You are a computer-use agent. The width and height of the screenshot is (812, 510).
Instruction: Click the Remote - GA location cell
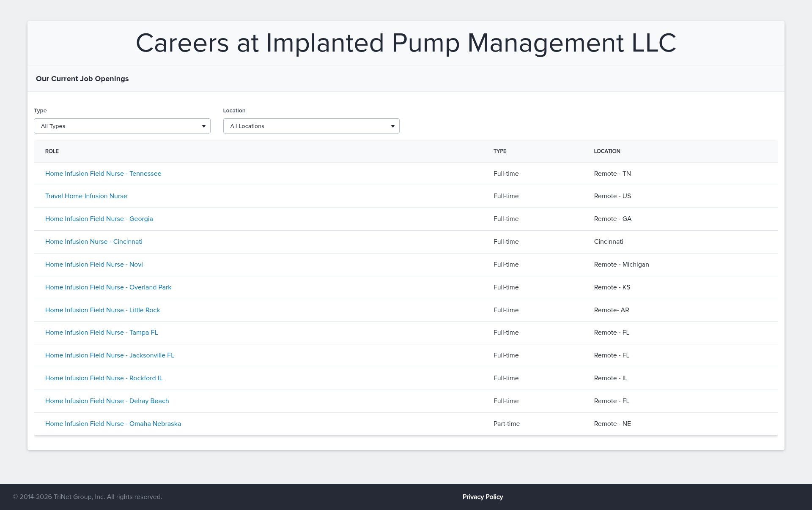click(613, 219)
